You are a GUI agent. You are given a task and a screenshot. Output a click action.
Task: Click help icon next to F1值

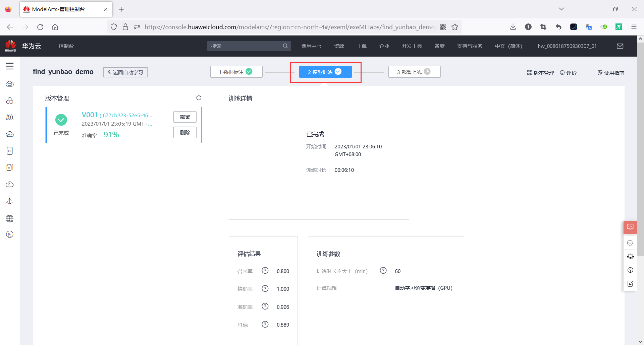point(265,324)
